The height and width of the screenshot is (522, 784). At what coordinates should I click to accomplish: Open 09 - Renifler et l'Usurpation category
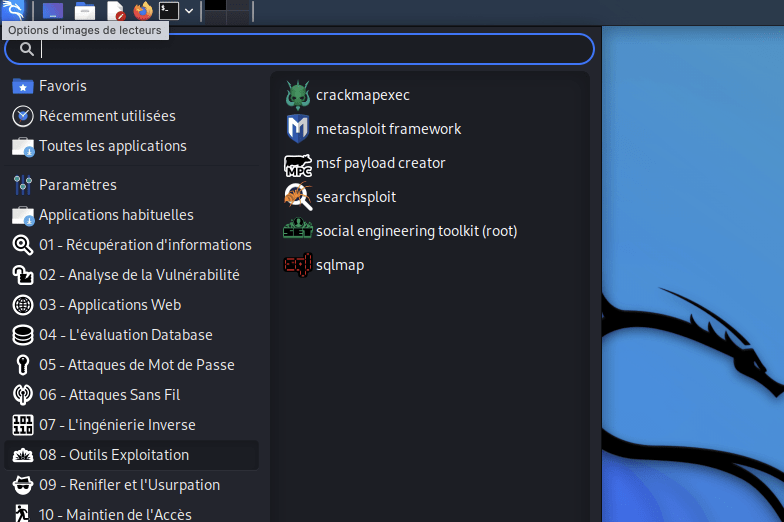132,485
